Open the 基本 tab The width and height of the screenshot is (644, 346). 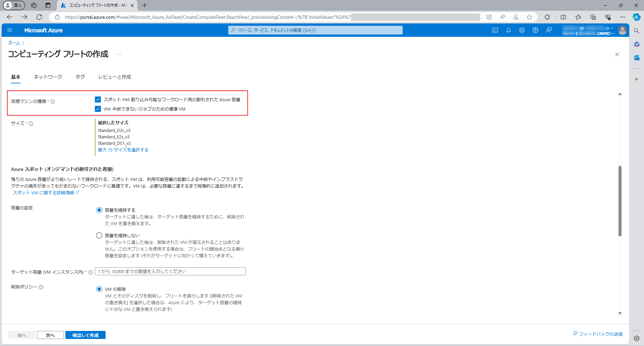point(16,77)
